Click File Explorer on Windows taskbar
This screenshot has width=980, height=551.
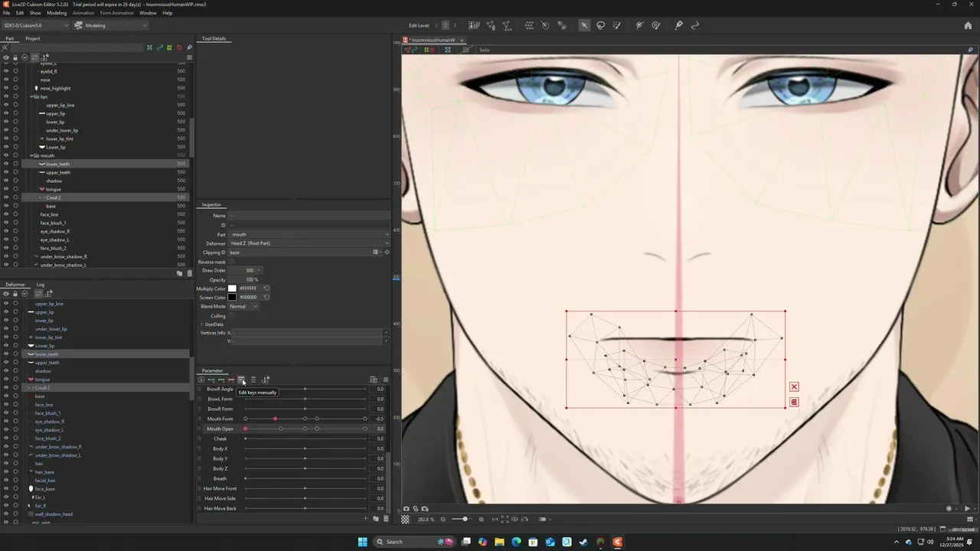[x=499, y=542]
